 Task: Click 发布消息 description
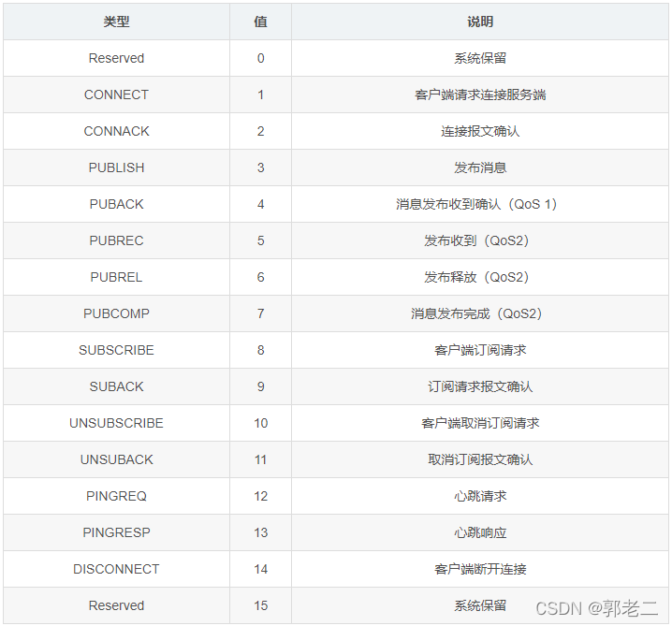tap(480, 167)
